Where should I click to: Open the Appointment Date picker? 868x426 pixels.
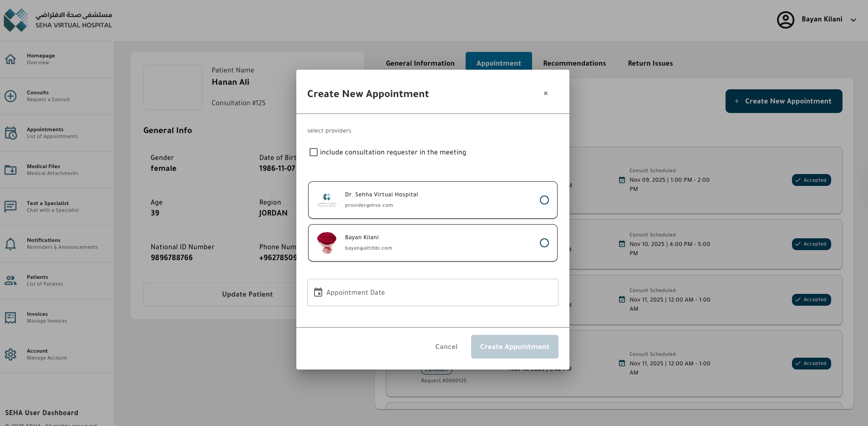pos(432,292)
